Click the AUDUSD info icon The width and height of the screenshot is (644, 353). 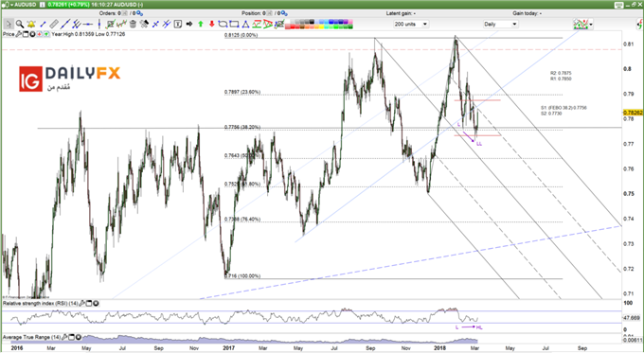(x=43, y=5)
